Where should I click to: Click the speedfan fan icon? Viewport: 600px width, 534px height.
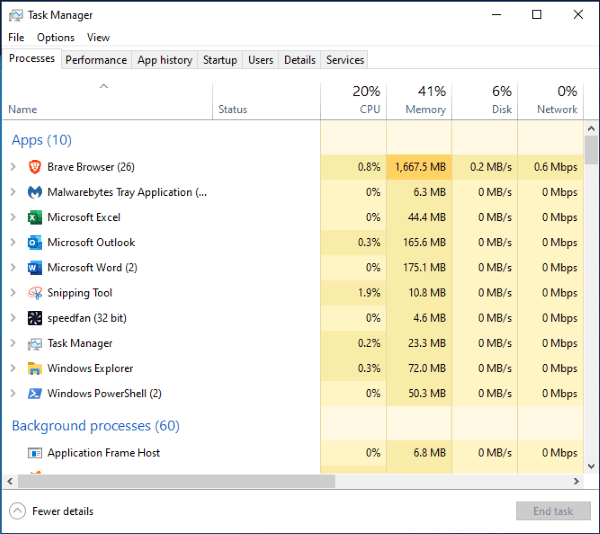[35, 318]
